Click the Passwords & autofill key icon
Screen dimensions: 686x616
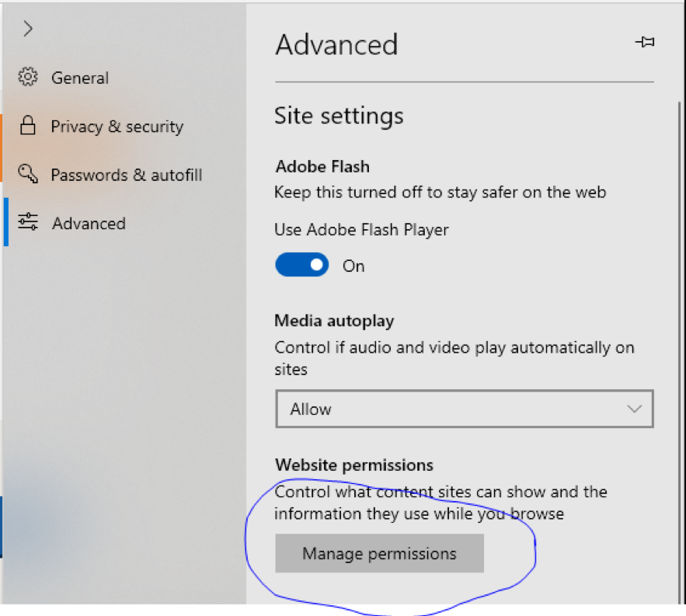(x=28, y=174)
